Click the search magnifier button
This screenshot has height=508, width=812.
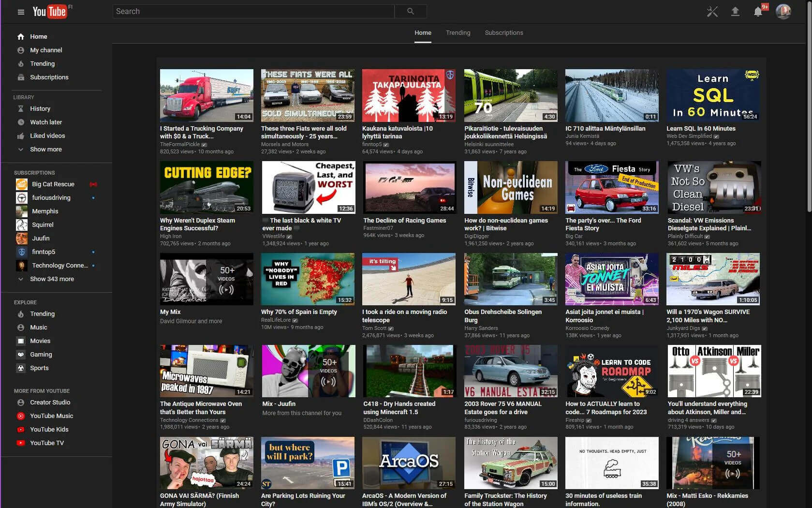[411, 11]
